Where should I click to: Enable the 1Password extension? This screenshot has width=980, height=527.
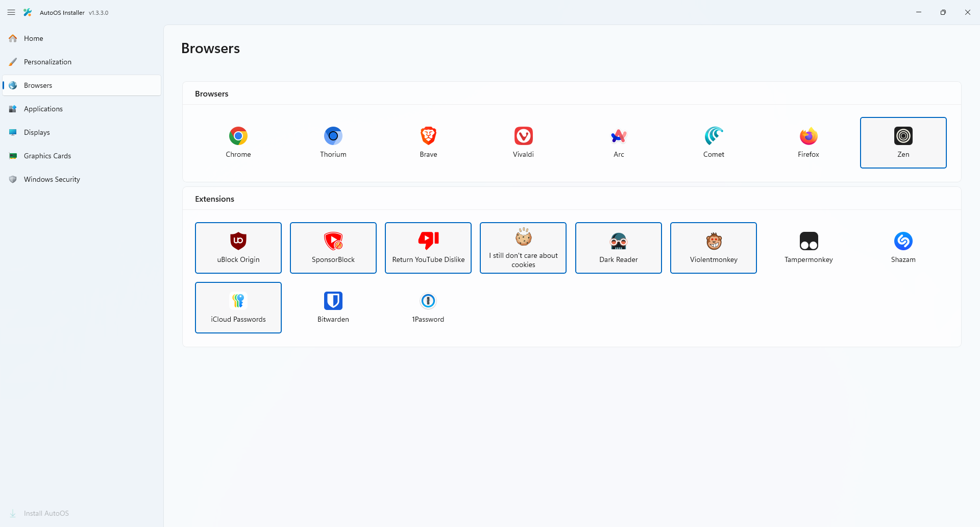(x=428, y=307)
